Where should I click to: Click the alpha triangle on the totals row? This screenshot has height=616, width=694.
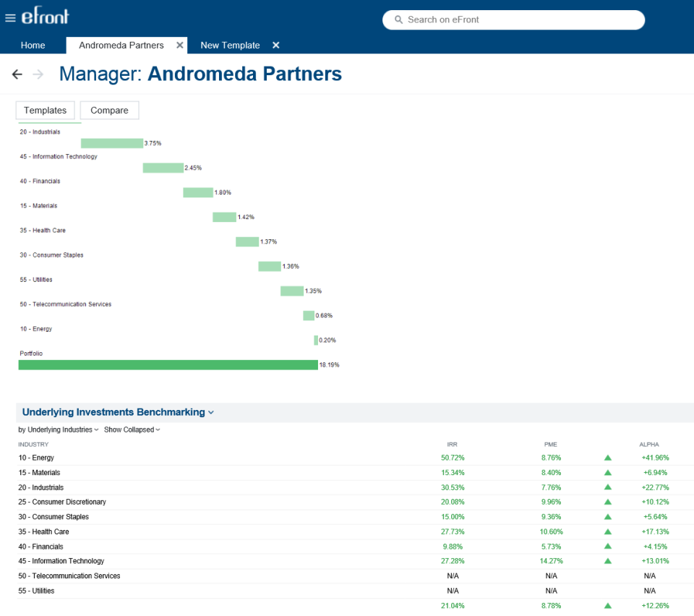[607, 606]
